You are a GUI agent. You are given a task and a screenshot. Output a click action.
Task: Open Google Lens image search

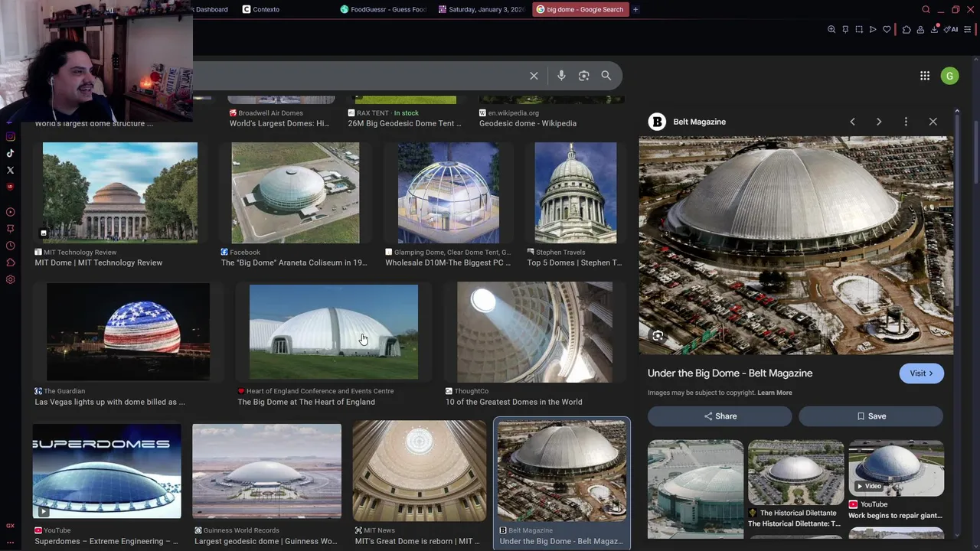pos(584,76)
